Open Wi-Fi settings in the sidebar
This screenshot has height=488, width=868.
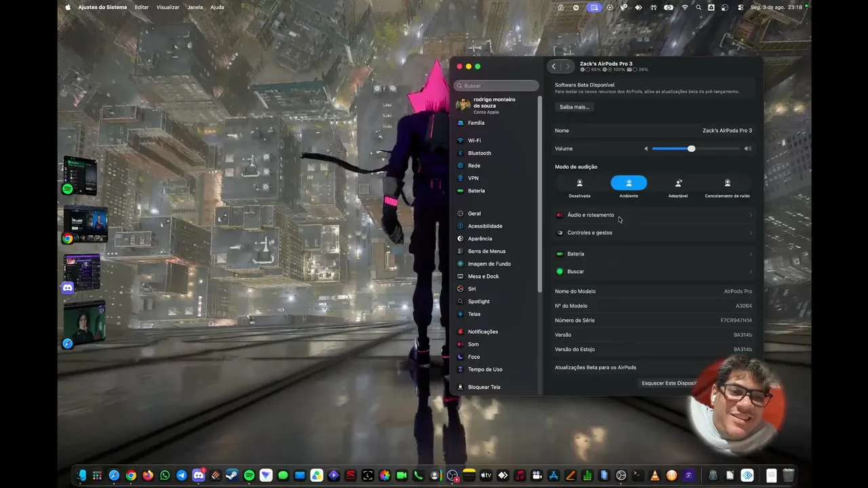click(496, 140)
